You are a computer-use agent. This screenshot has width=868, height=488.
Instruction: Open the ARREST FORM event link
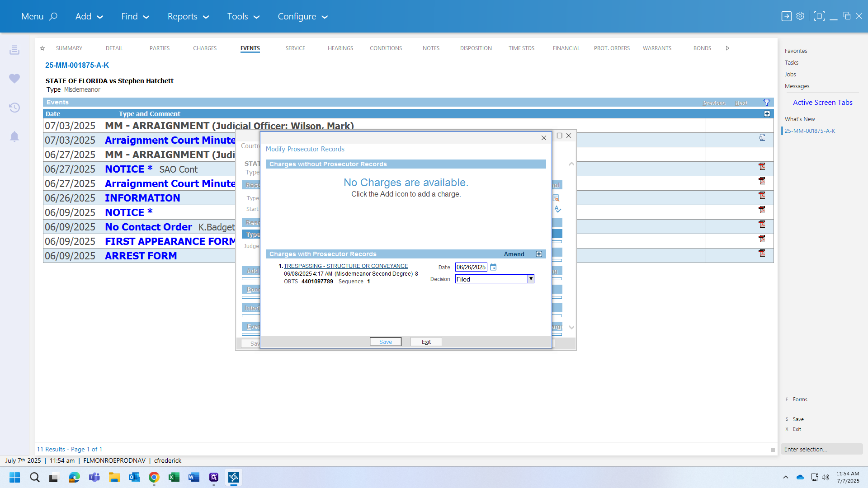141,256
